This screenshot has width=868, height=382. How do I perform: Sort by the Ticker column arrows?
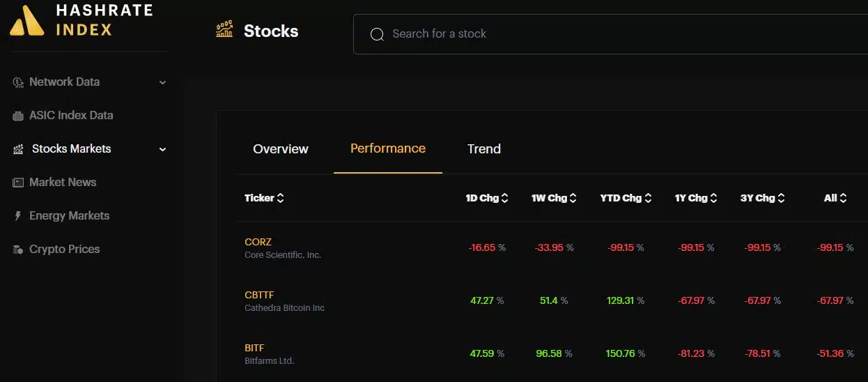tap(280, 198)
